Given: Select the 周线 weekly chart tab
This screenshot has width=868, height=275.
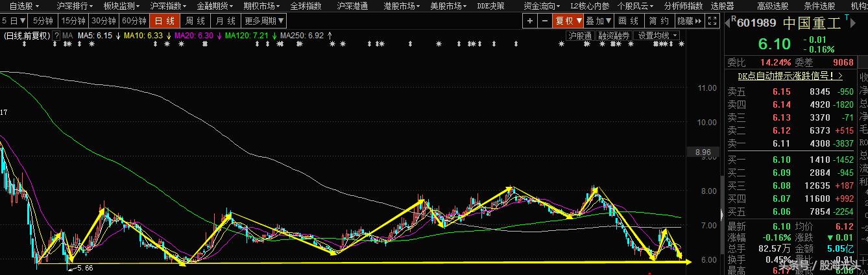Looking at the screenshot, I should [x=195, y=21].
